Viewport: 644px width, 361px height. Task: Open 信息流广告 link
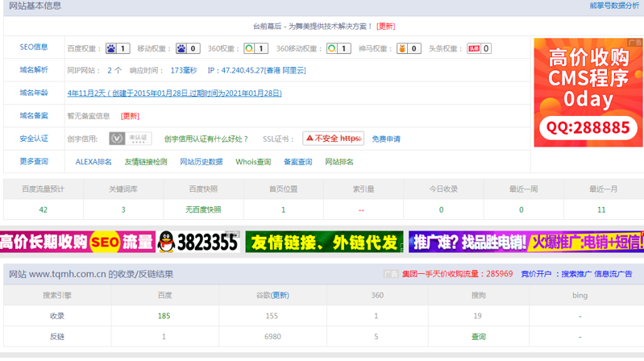[613, 274]
